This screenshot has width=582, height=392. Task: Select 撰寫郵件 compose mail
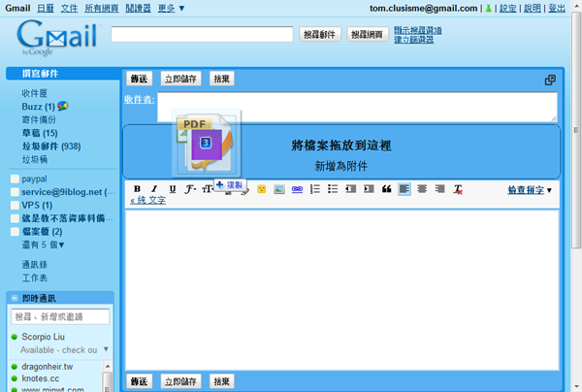[x=40, y=74]
